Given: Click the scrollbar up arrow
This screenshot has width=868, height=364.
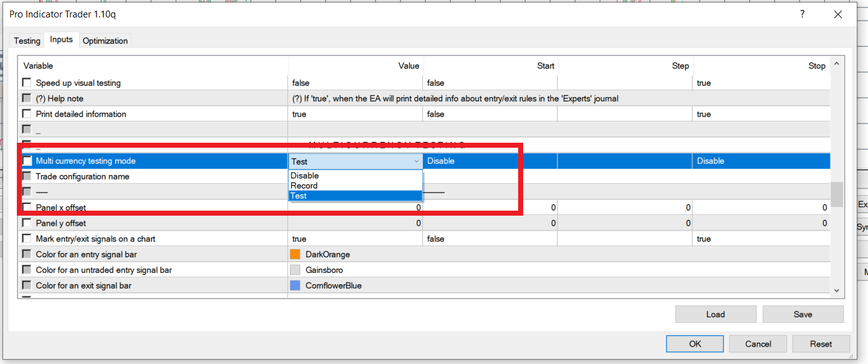Looking at the screenshot, I should [x=837, y=63].
